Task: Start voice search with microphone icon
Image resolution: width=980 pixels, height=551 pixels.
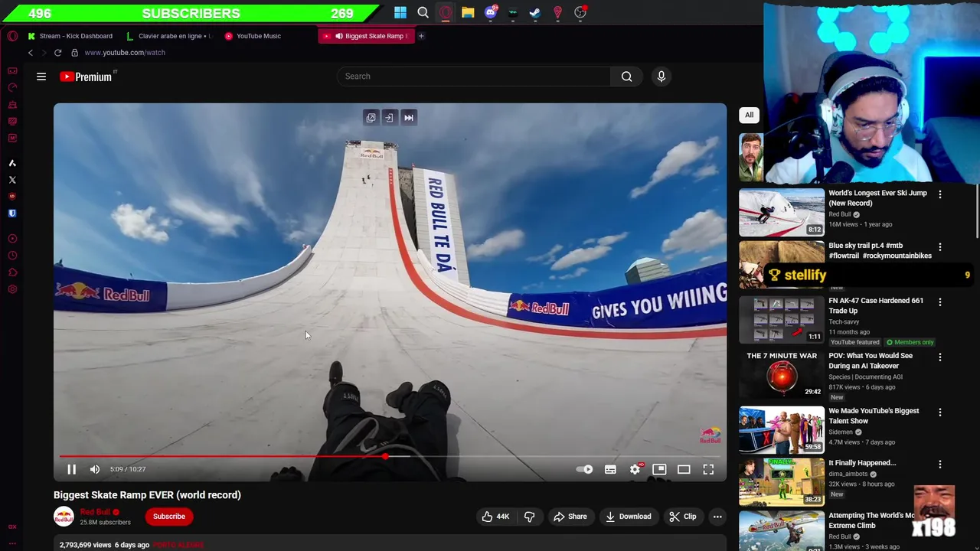Action: (661, 77)
